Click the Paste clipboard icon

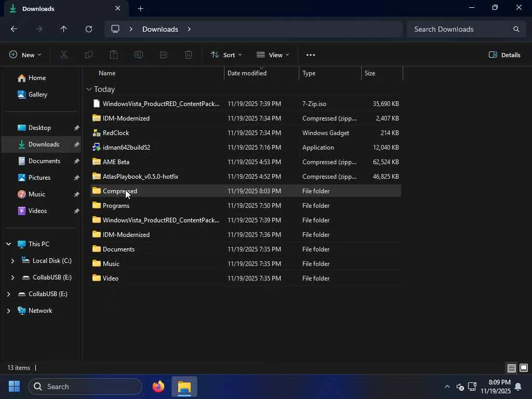114,55
